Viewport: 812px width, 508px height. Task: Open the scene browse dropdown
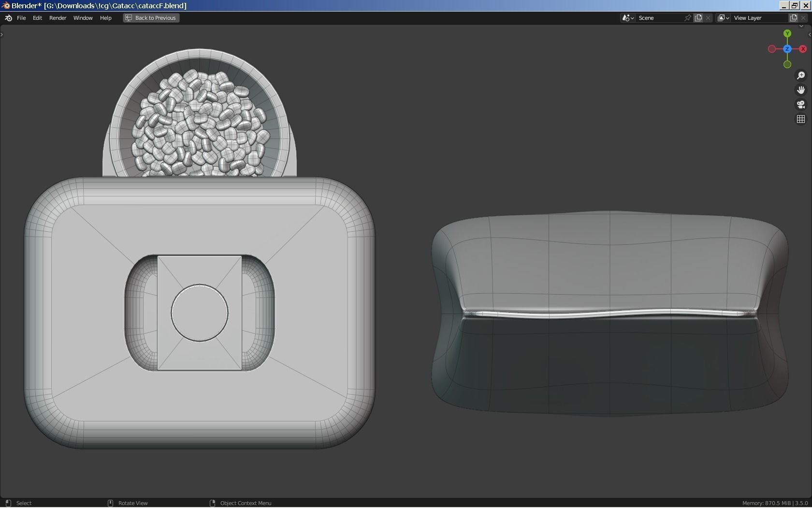point(628,18)
